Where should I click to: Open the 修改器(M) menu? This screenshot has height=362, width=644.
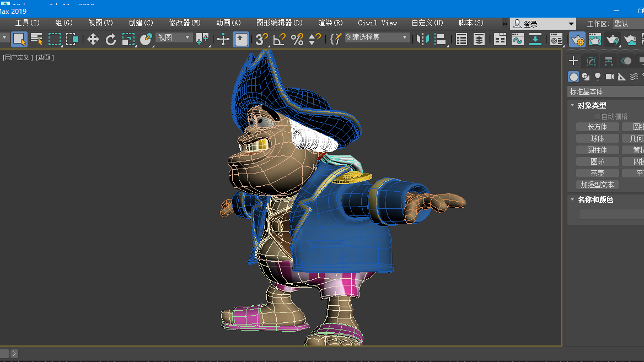[185, 23]
